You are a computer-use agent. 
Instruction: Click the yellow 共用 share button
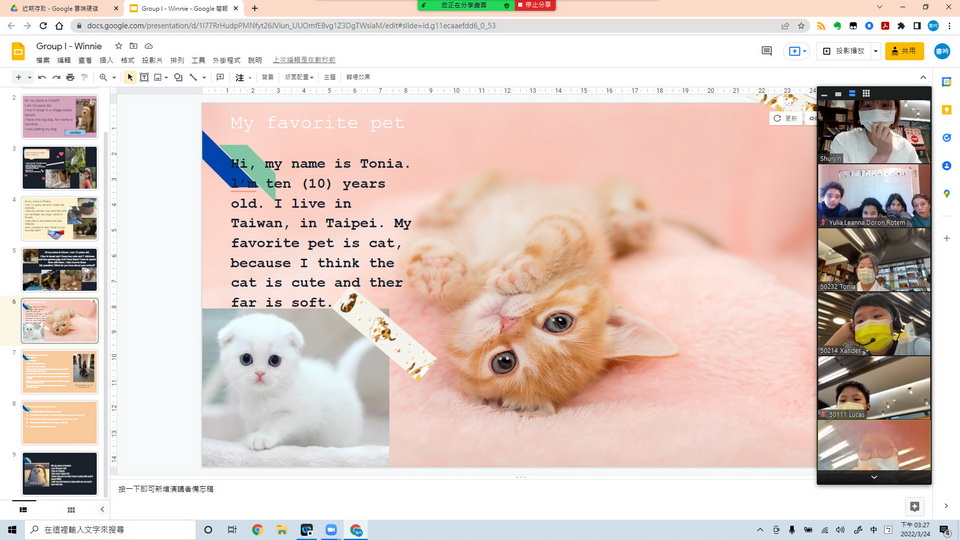tap(904, 51)
